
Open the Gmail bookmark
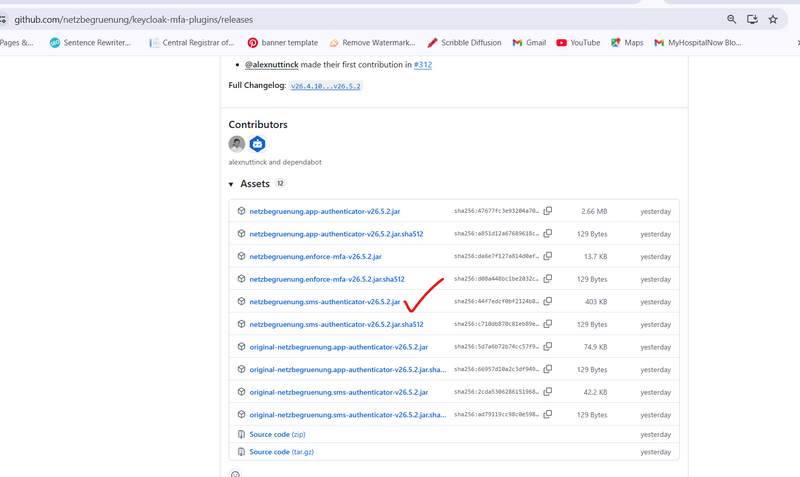point(529,43)
